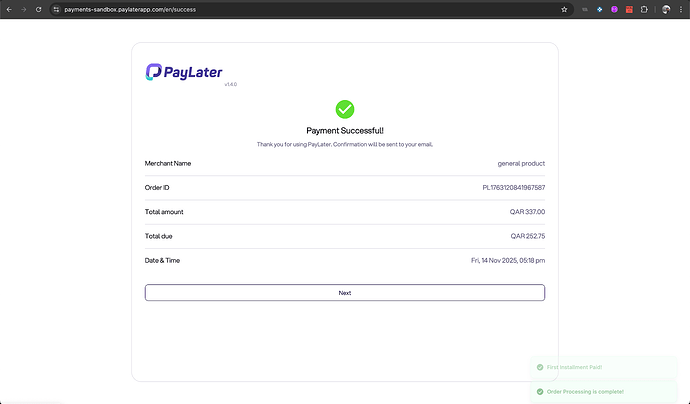Screen dimensions: 690x404
Task: Click the Order ID value PL1763120841967587
Action: (x=513, y=188)
